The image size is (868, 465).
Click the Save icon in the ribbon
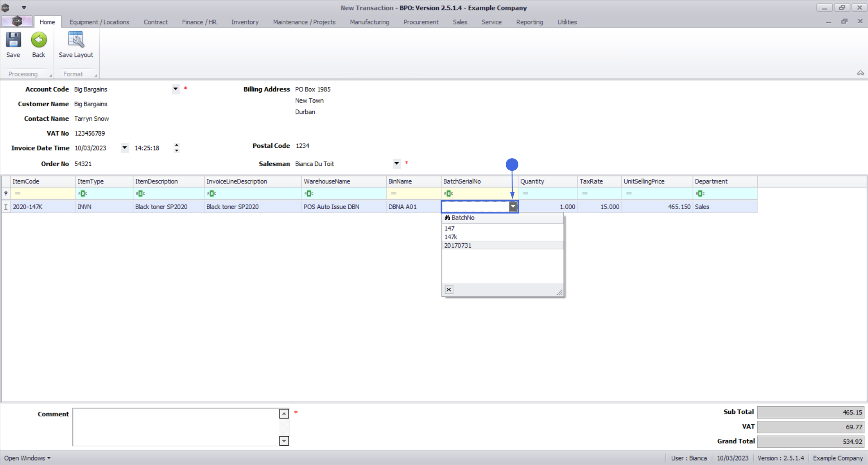coord(13,40)
